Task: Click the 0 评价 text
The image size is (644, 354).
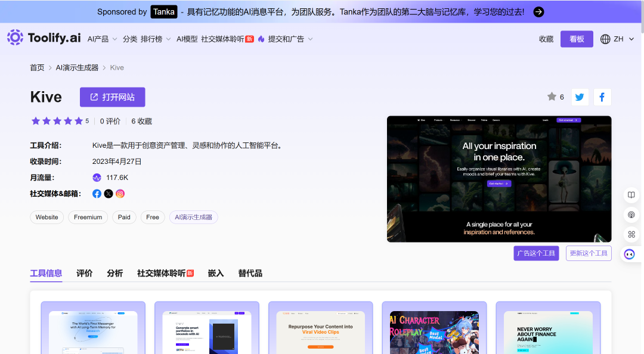Action: coord(110,121)
